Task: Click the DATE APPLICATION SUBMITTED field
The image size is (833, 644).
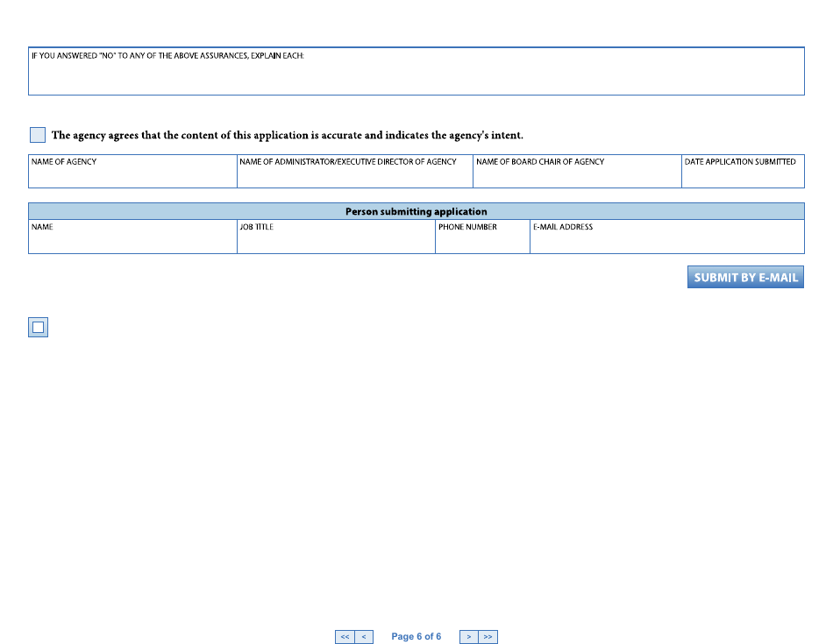Action: (x=743, y=175)
